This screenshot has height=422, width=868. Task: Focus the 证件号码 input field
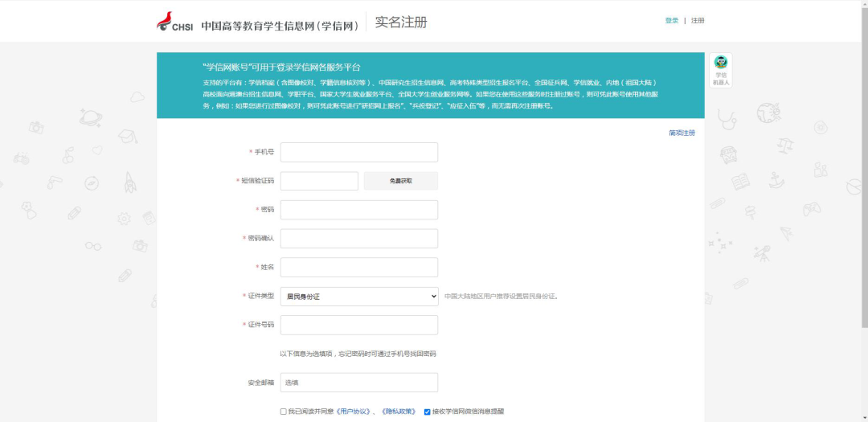click(358, 325)
